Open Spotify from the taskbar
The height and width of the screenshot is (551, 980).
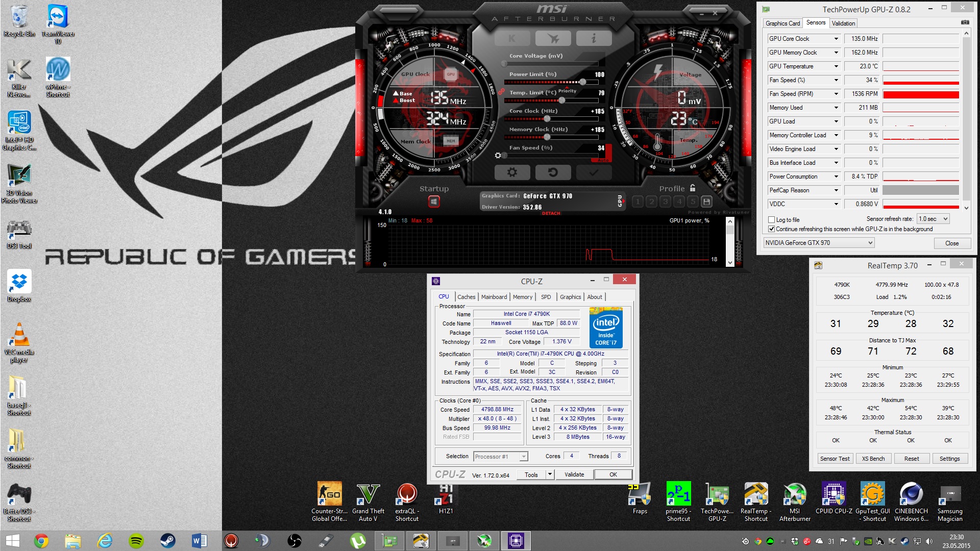click(136, 541)
